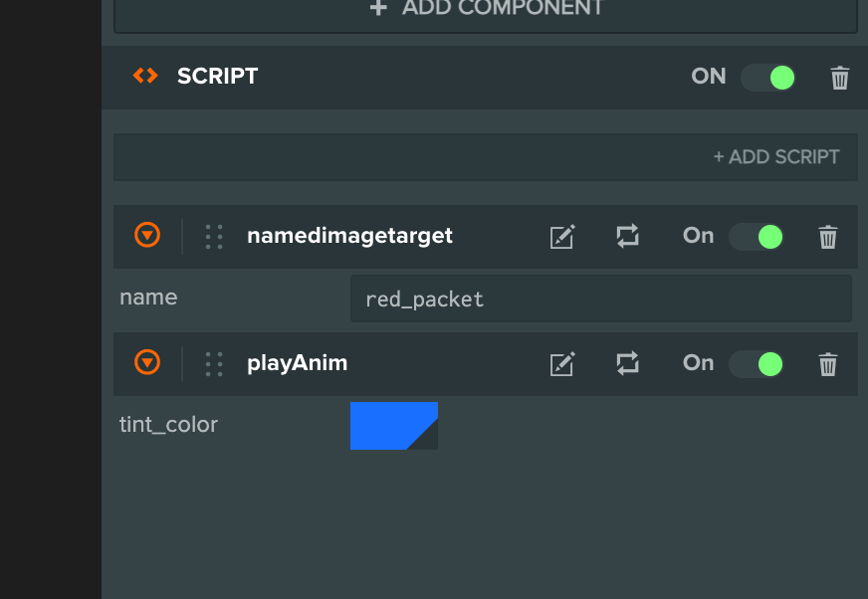Open the tint_color blue swatch

[393, 425]
